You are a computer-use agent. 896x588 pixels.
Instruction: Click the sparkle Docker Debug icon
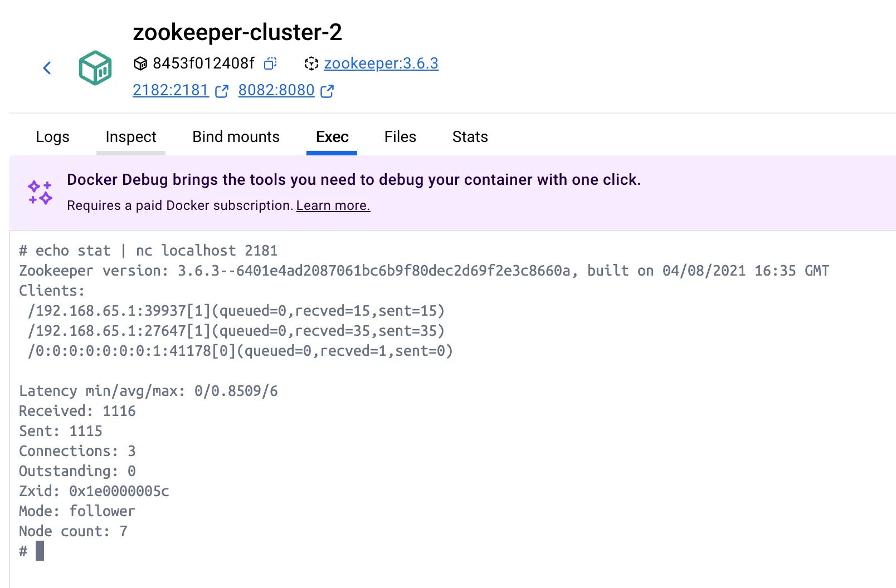40,192
